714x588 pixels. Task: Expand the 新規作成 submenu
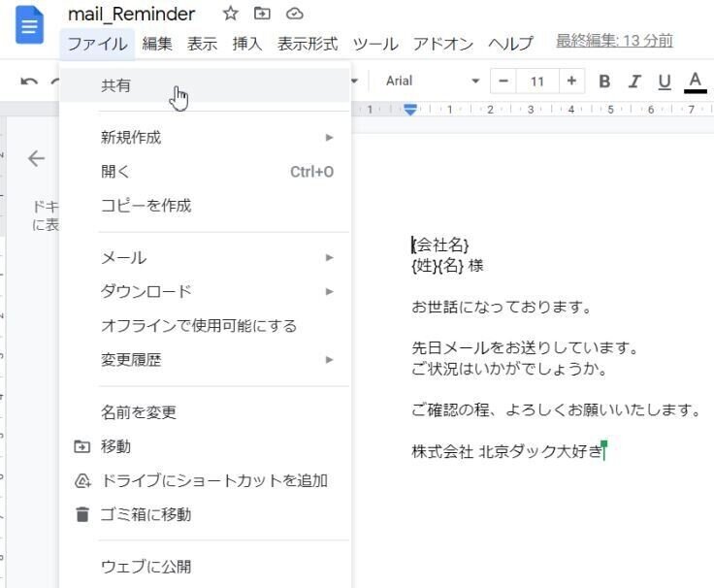[205, 137]
